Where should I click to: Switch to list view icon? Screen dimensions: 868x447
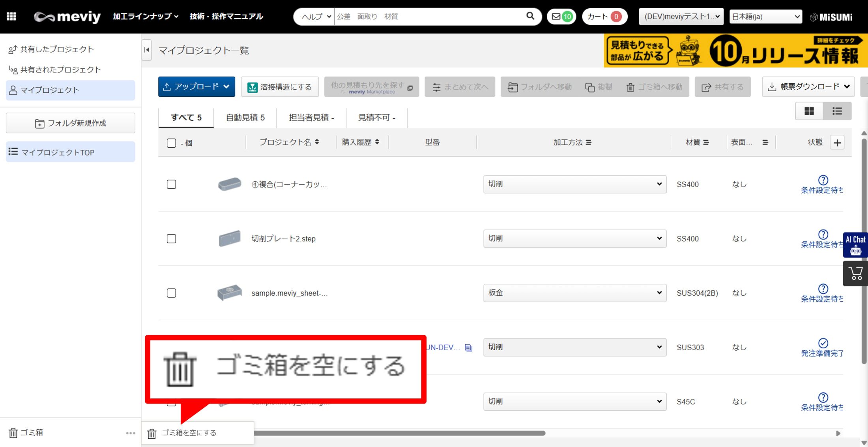(x=837, y=111)
